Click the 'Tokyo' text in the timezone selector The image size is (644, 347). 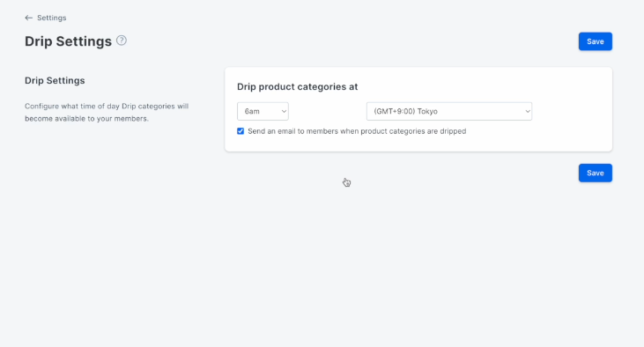[x=427, y=111]
